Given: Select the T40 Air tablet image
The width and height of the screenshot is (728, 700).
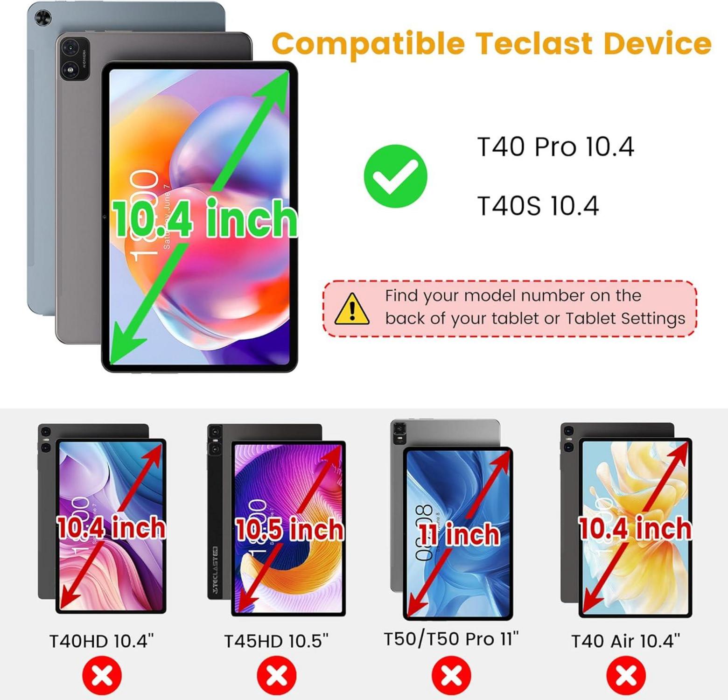Looking at the screenshot, I should [626, 520].
